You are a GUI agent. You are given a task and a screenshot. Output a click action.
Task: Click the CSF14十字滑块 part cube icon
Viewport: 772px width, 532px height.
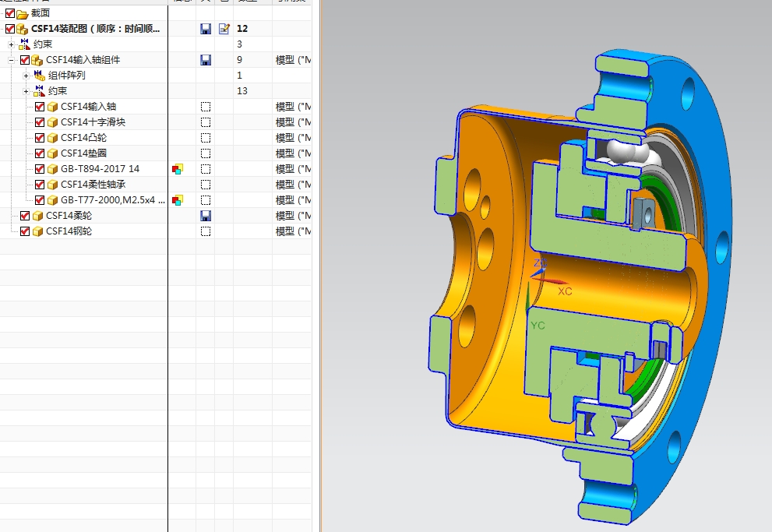click(53, 122)
